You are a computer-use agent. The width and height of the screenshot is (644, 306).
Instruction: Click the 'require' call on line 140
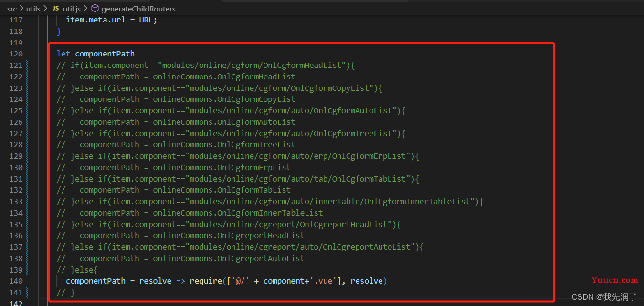click(206, 281)
